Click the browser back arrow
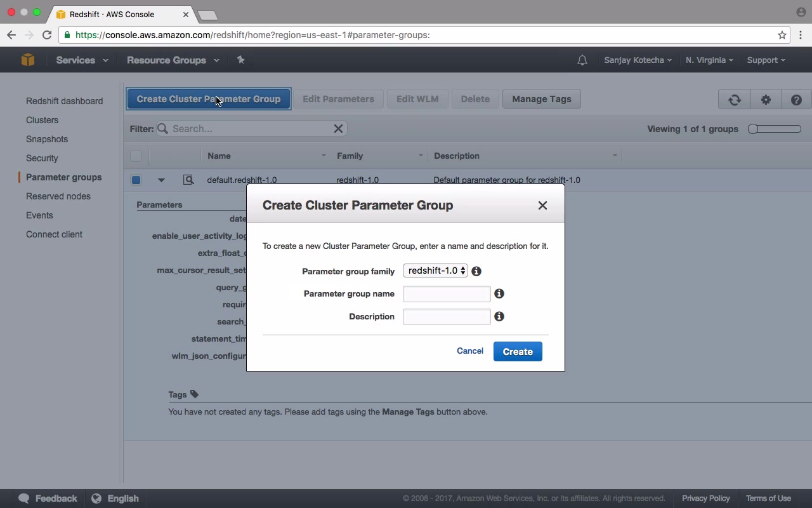 [x=11, y=35]
